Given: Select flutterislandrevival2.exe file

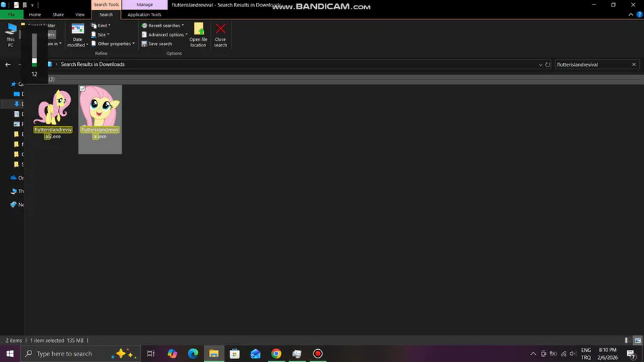Looking at the screenshot, I should click(53, 114).
